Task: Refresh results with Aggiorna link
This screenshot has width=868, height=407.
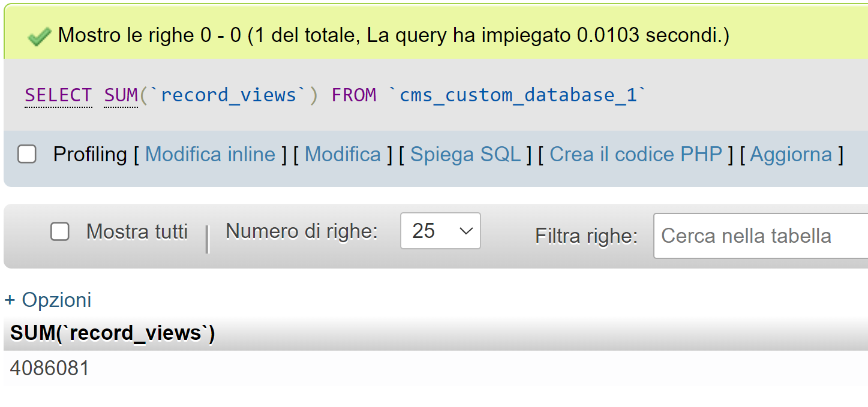Action: pos(791,155)
